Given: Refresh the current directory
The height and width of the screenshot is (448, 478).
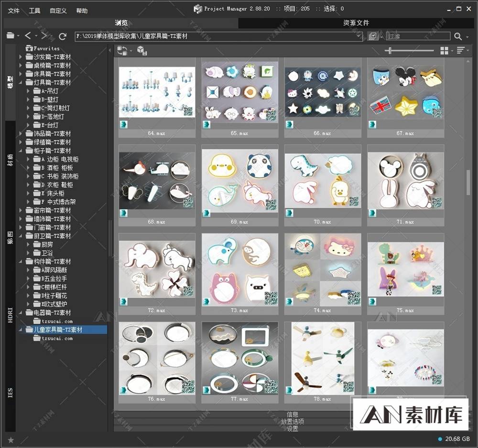Looking at the screenshot, I should [x=63, y=36].
